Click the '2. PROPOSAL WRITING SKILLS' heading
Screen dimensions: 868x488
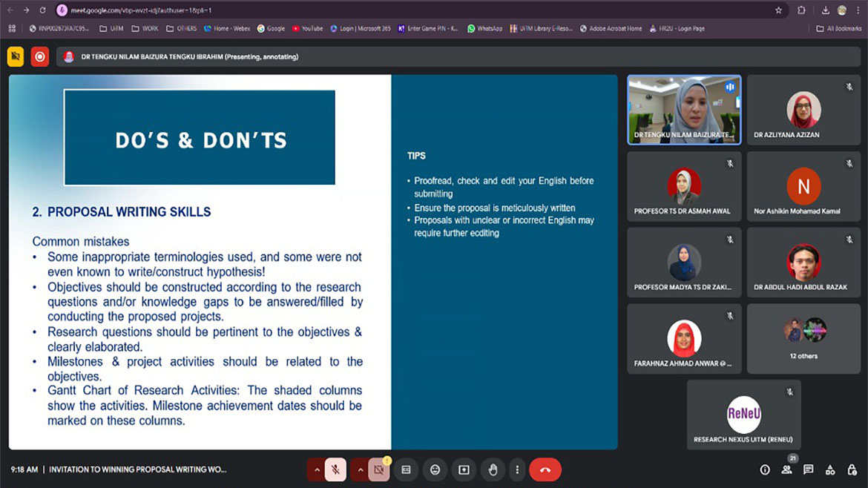coord(121,212)
